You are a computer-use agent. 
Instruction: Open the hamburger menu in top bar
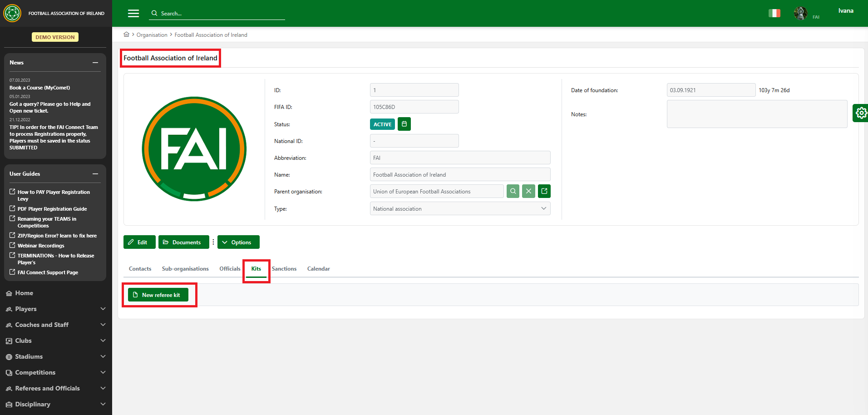(133, 14)
